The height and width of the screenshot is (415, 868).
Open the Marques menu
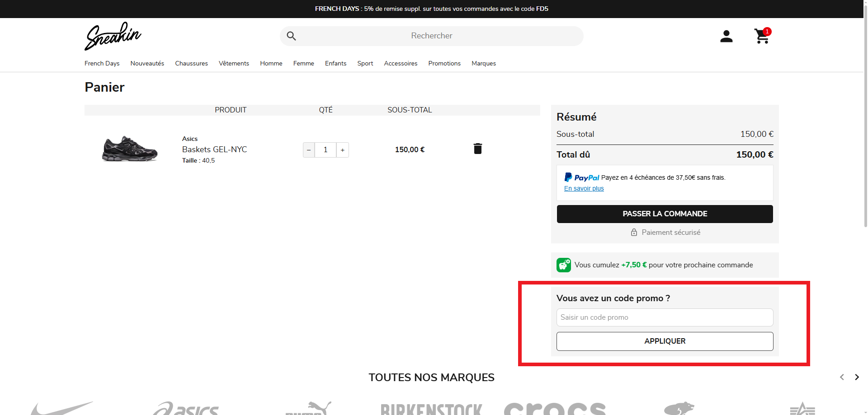pos(484,63)
